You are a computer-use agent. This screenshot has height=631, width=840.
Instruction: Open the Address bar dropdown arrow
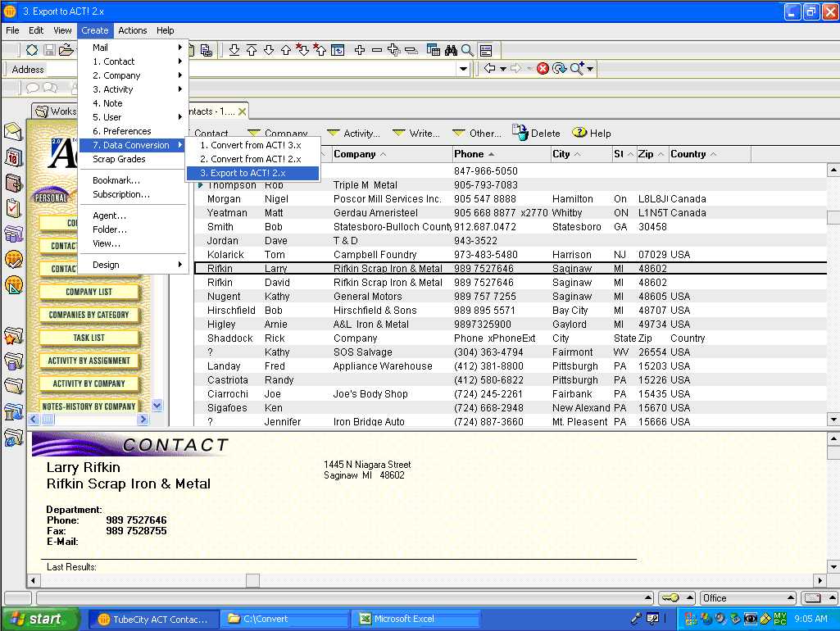point(463,69)
